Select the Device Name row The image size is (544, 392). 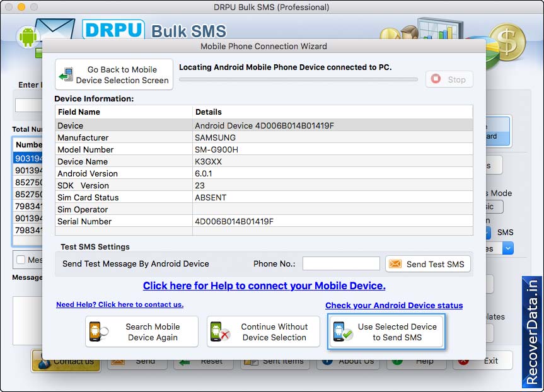[x=263, y=161]
